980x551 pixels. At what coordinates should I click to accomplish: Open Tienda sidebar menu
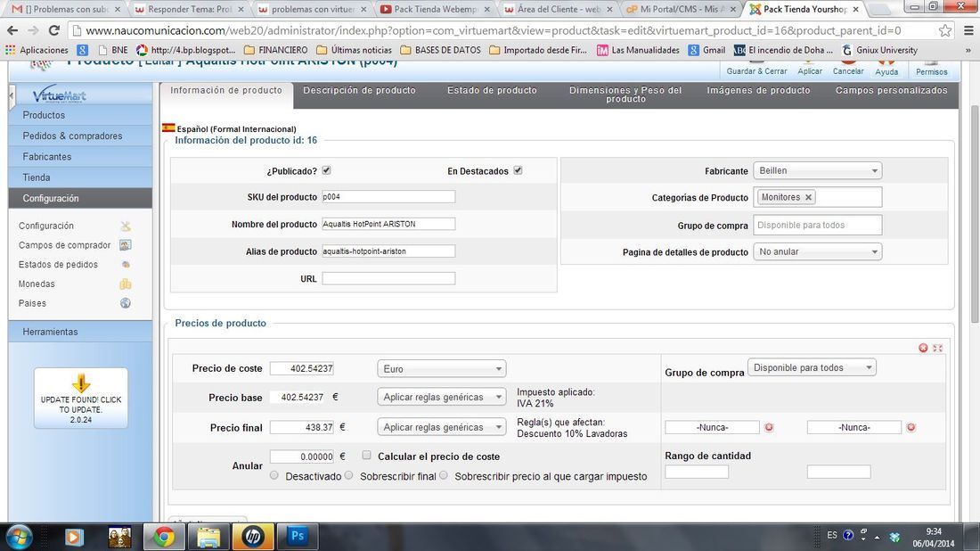pyautogui.click(x=80, y=177)
